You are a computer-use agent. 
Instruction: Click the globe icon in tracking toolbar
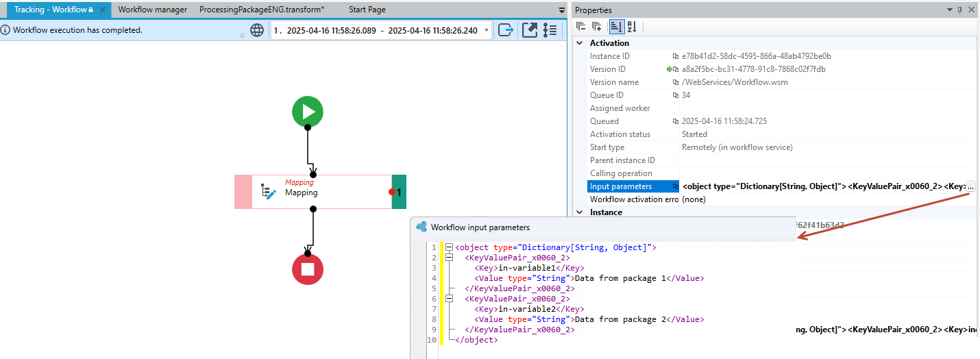pyautogui.click(x=257, y=30)
